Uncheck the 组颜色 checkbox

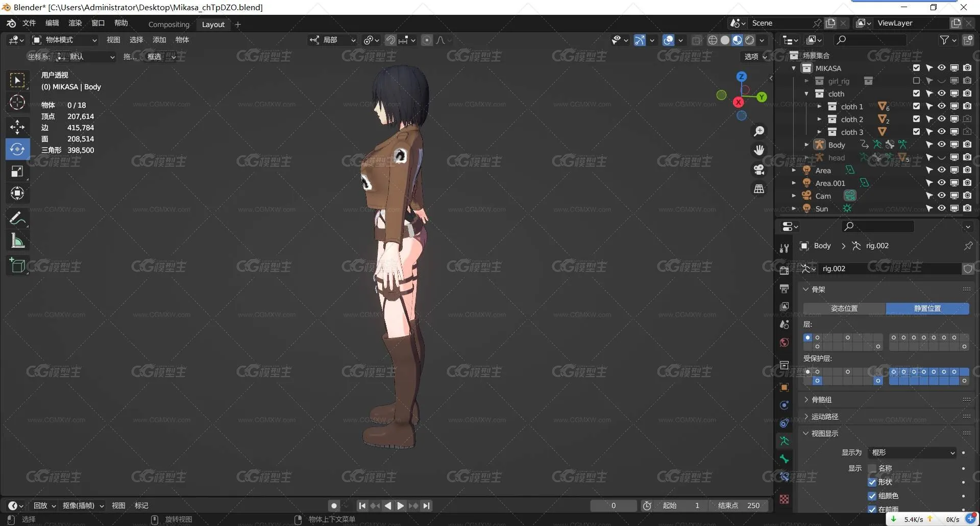pos(872,496)
